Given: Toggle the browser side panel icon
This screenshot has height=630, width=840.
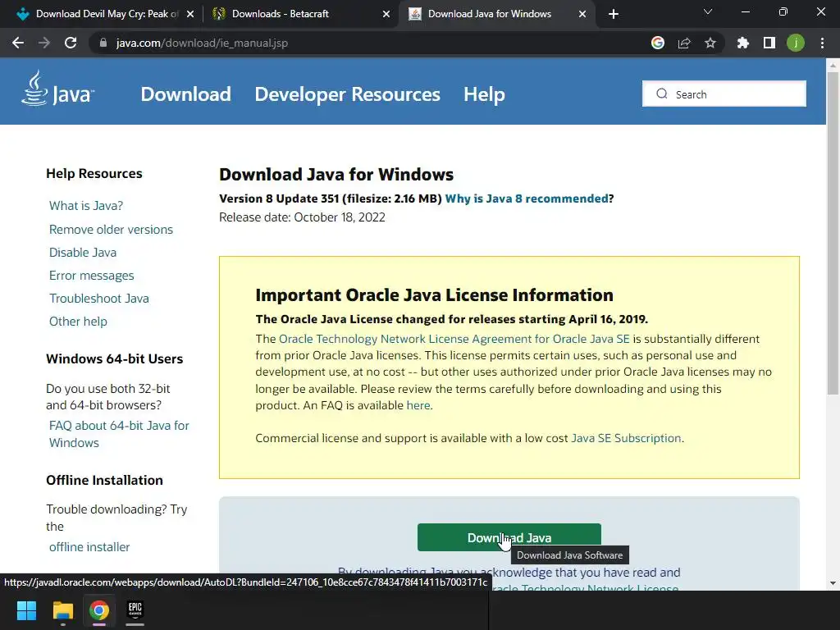Looking at the screenshot, I should click(769, 43).
